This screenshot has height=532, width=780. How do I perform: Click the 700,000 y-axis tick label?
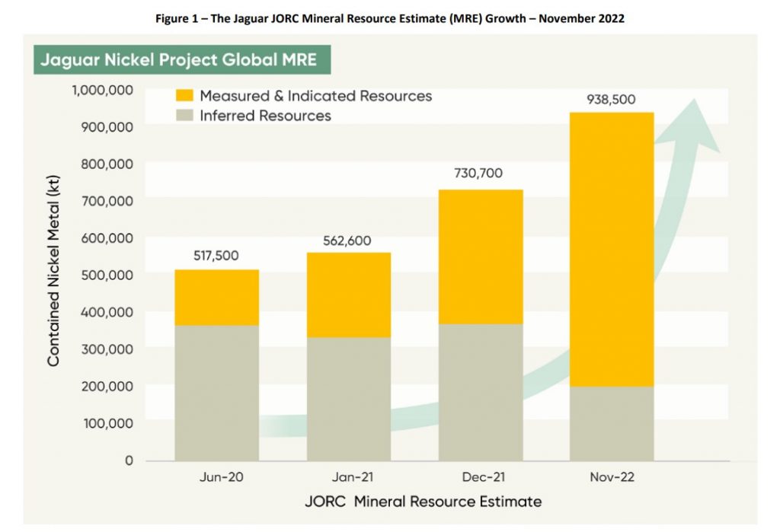tap(107, 201)
